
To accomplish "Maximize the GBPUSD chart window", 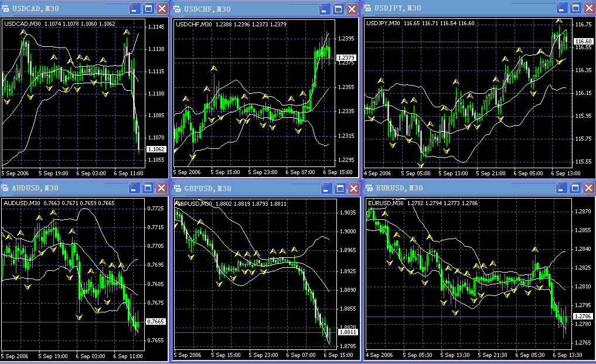I will click(x=340, y=188).
